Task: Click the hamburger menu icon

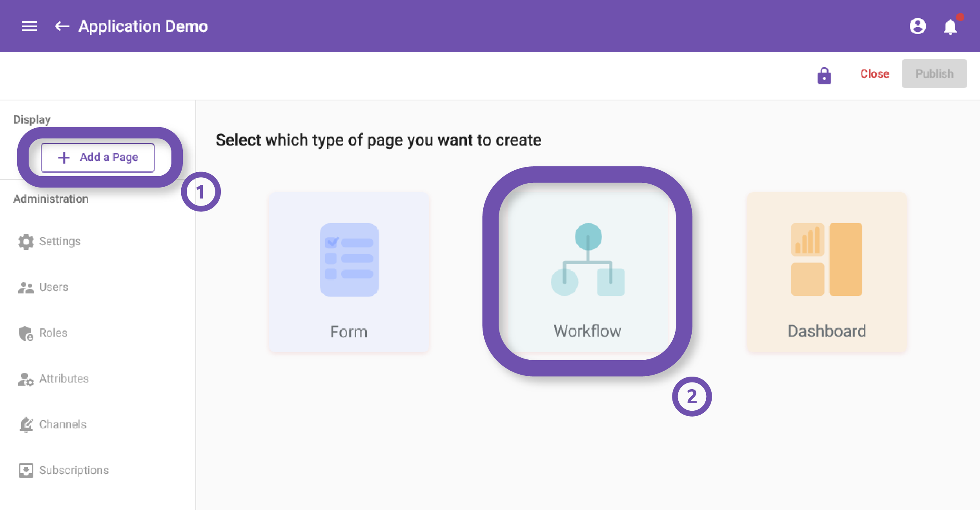Action: coord(29,26)
